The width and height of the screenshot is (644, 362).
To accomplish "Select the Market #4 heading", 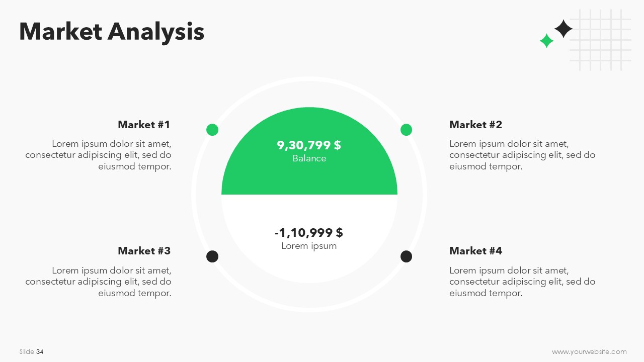I will pyautogui.click(x=476, y=251).
